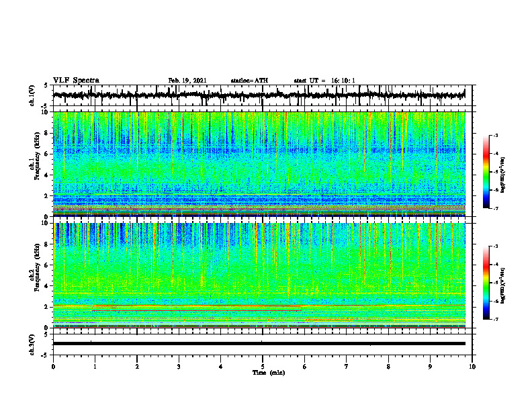
Task: Click time axis tick label "5"
Action: [x=263, y=367]
